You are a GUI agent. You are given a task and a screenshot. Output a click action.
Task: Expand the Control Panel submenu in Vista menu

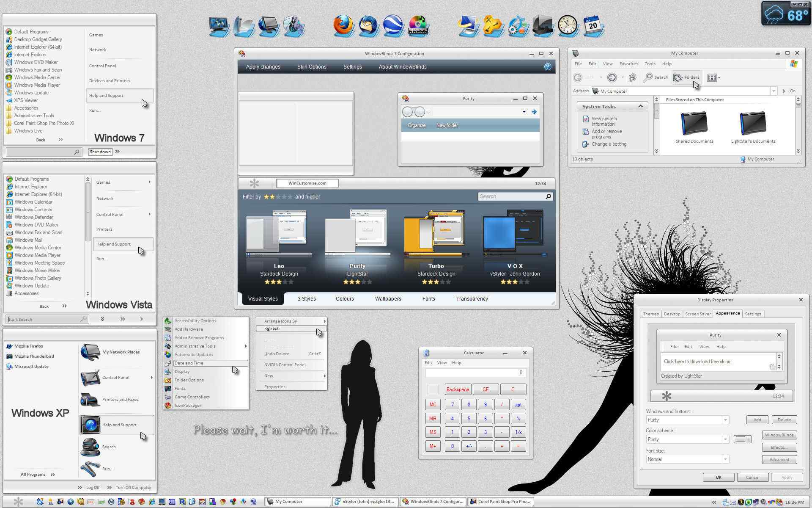150,214
